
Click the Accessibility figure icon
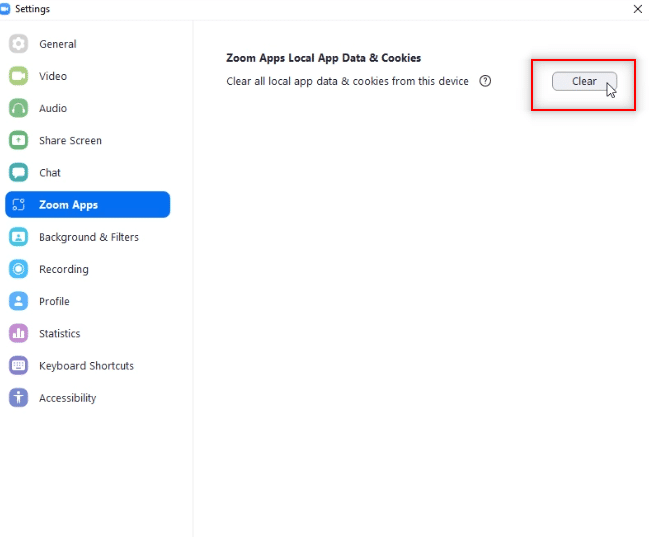19,398
